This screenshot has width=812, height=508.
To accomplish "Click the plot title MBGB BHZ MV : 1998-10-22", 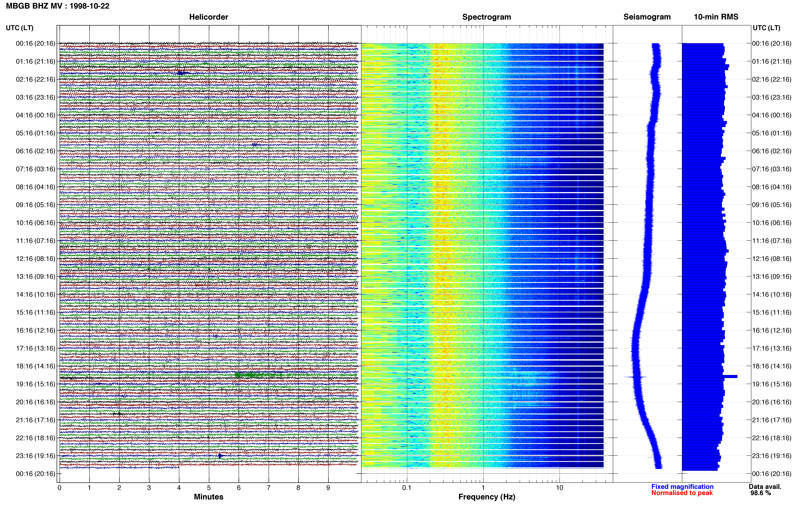I will pos(57,6).
